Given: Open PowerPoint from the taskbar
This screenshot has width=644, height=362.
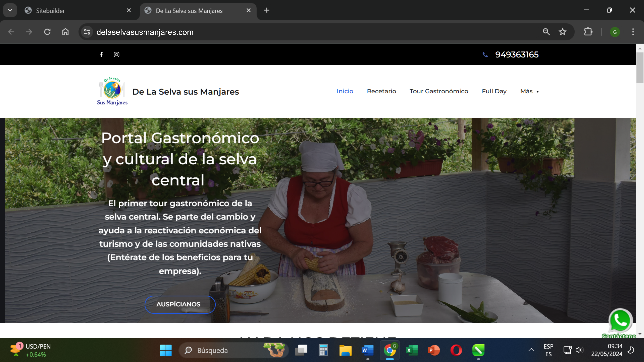Looking at the screenshot, I should tap(434, 350).
